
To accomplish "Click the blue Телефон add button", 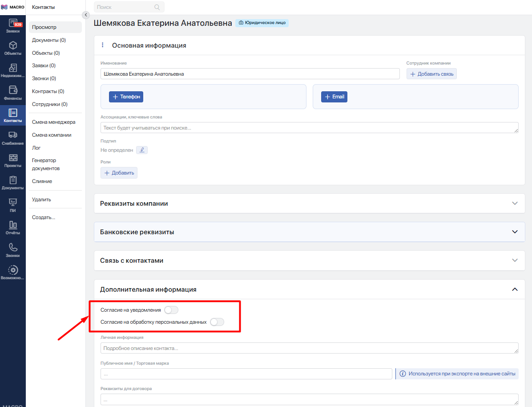I will click(x=126, y=97).
